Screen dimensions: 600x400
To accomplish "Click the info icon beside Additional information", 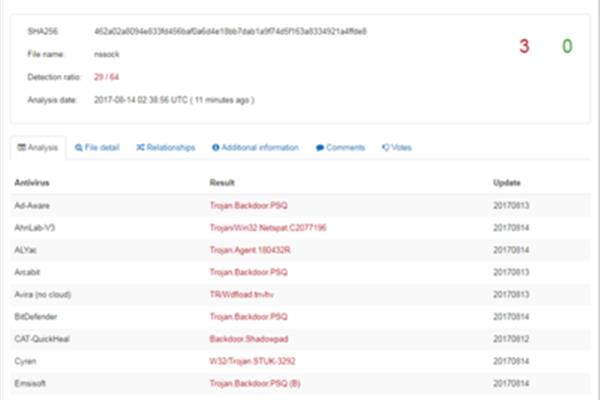I will click(x=216, y=148).
